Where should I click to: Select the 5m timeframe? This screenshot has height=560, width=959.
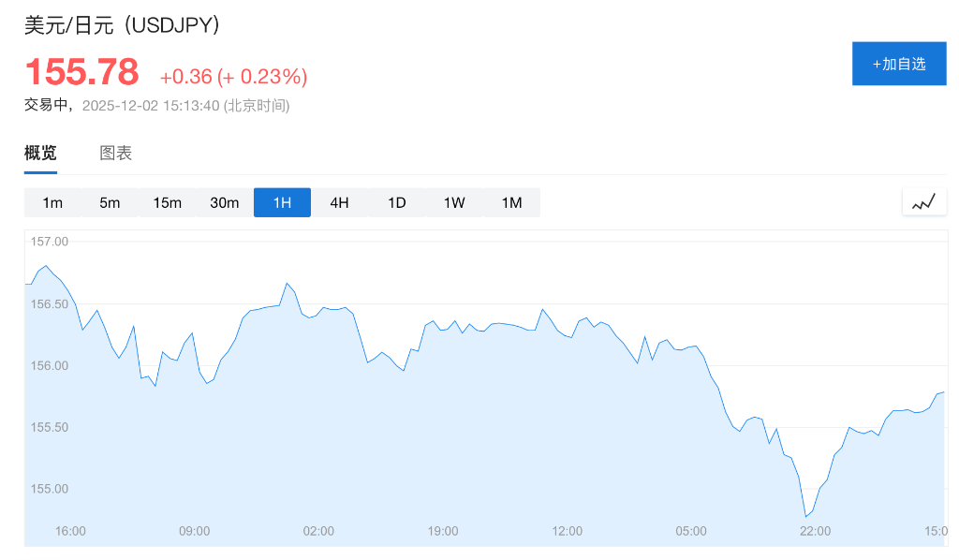(110, 201)
